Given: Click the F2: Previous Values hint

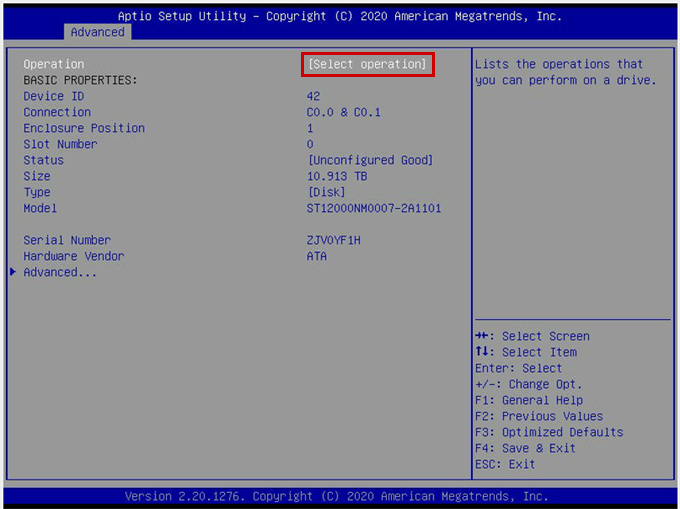Looking at the screenshot, I should pos(539,416).
